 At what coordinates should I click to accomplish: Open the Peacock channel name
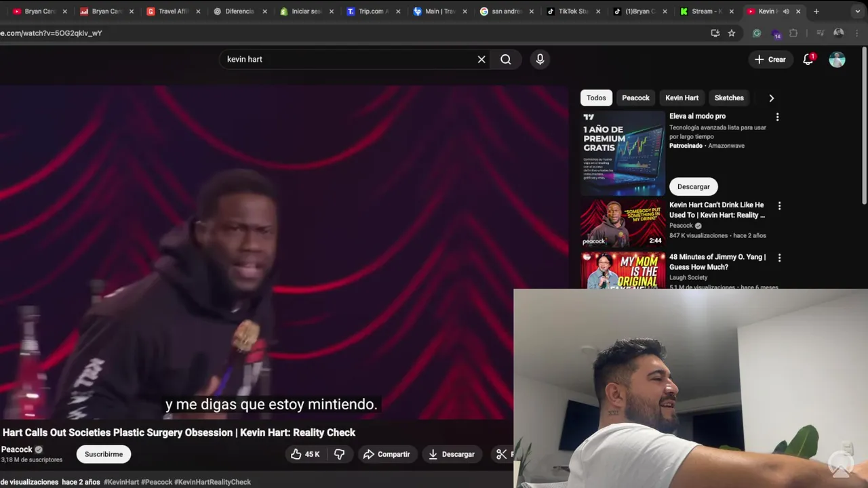coord(17,449)
